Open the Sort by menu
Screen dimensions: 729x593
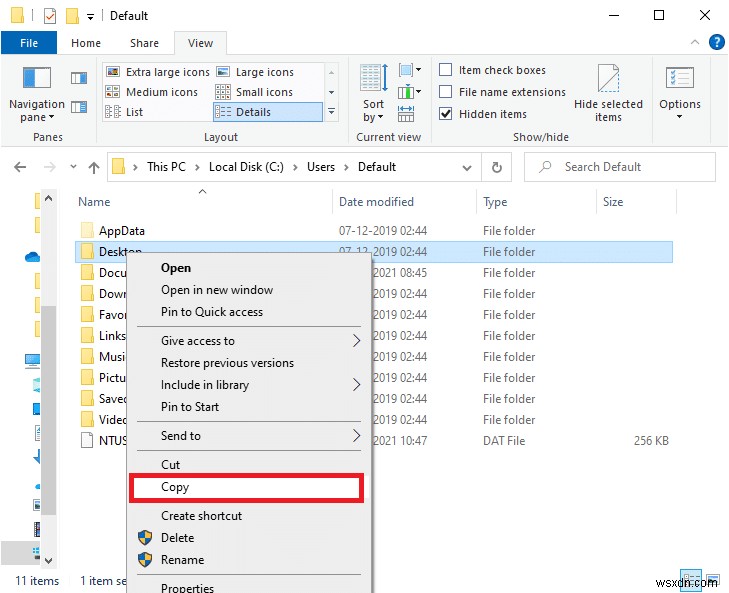pos(374,93)
